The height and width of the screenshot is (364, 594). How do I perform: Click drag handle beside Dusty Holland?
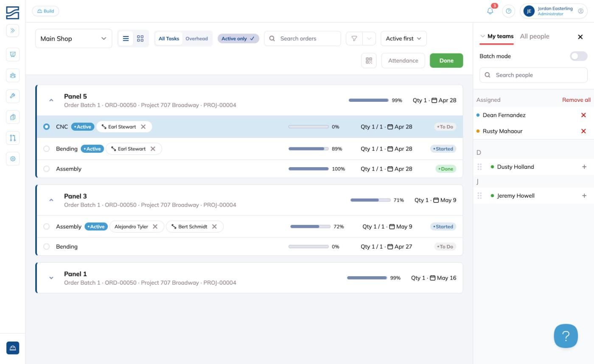coord(479,167)
